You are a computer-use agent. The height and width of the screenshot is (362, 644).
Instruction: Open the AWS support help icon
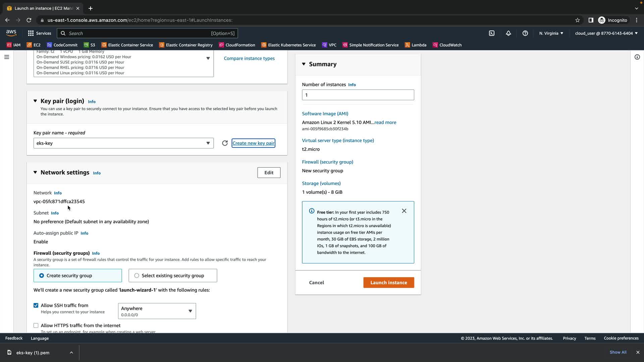[525, 33]
